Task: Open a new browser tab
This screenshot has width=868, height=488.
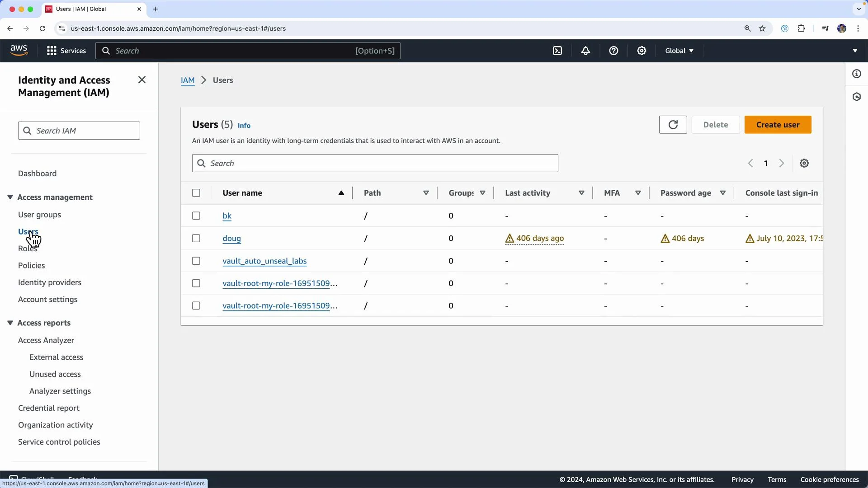Action: tap(156, 9)
